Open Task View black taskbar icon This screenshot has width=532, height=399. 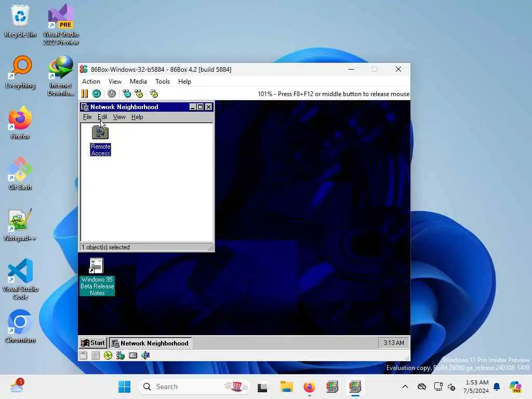coord(262,387)
